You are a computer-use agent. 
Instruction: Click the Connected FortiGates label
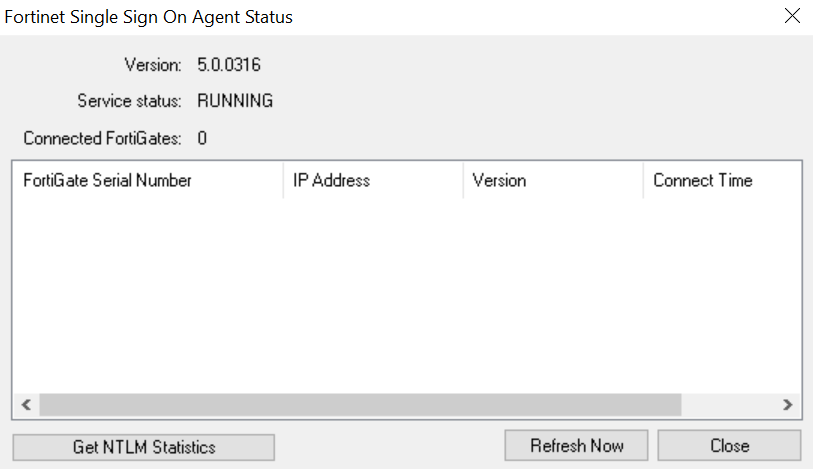click(102, 138)
